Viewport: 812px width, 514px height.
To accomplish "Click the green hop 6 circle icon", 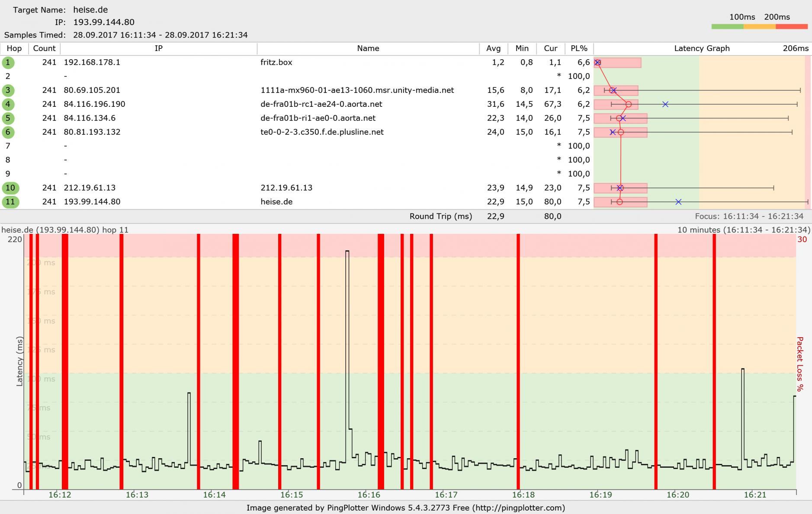I will (x=8, y=132).
